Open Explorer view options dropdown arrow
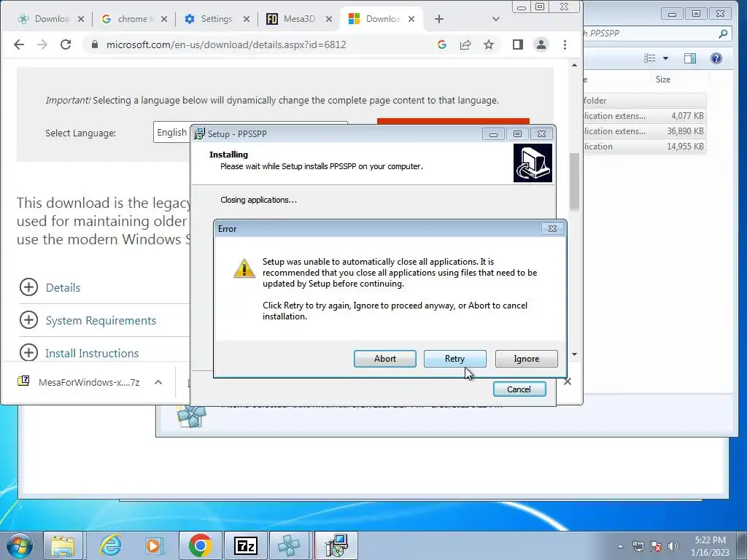 point(665,58)
